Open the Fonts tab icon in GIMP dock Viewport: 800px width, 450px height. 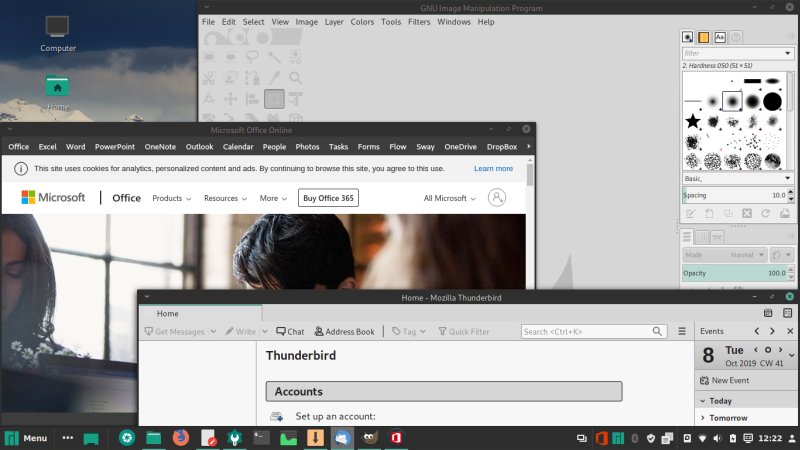(x=720, y=37)
